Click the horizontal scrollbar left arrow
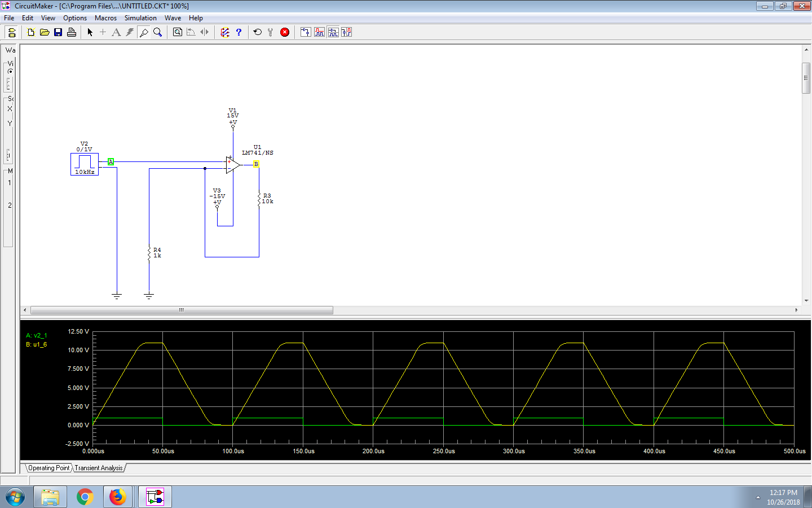Viewport: 812px width, 508px height. (x=24, y=310)
